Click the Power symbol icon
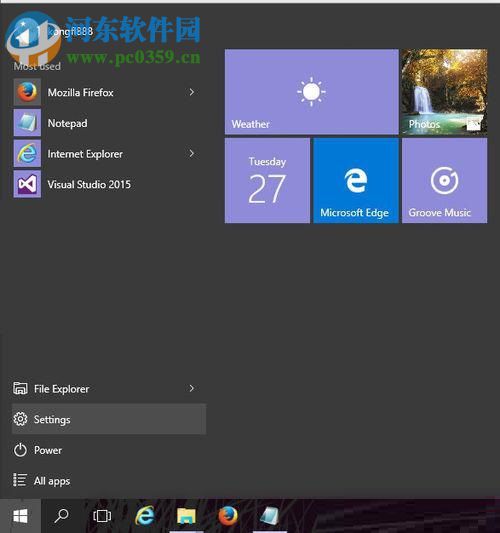The width and height of the screenshot is (500, 533). [x=20, y=450]
